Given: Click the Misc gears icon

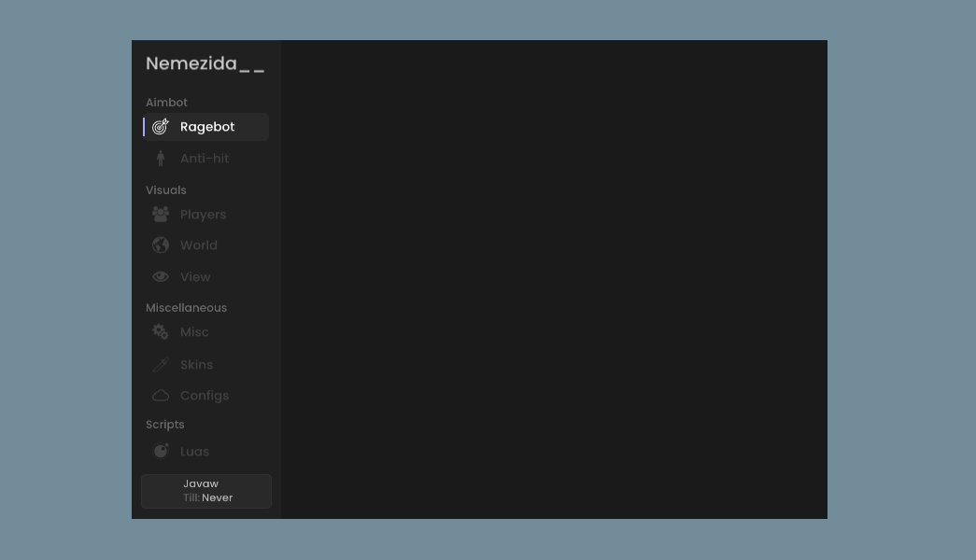Looking at the screenshot, I should (x=161, y=331).
